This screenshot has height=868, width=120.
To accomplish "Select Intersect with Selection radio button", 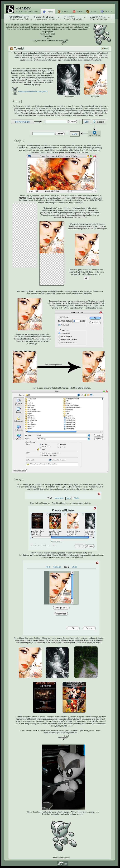I will (x=60, y=343).
